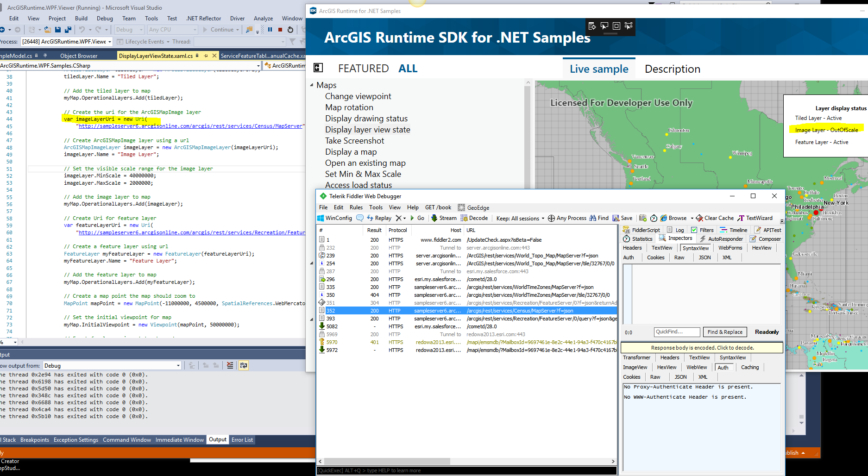Open the Build menu in Visual Studio
Screen dimensions: 868x476
(81, 19)
